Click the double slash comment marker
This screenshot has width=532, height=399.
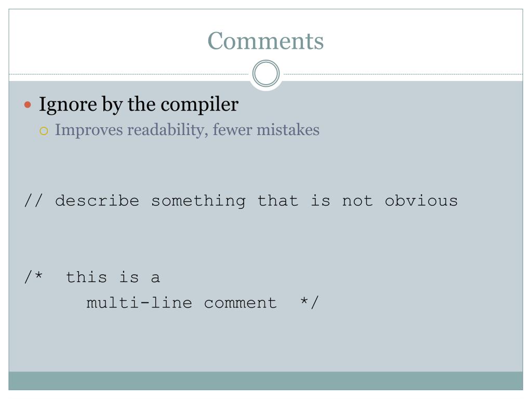(x=33, y=201)
